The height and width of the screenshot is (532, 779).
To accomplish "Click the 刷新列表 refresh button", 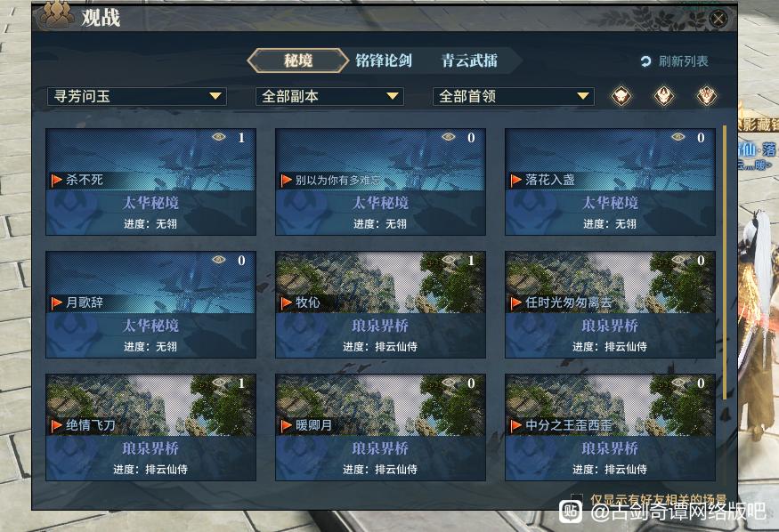I will point(674,61).
